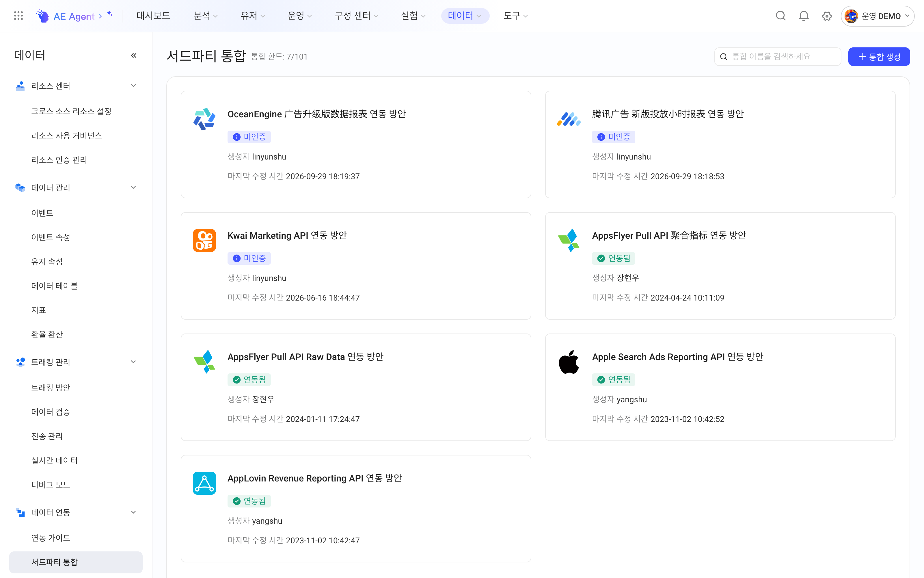This screenshot has width=924, height=578.
Task: Open Kwai Marketing API 연동 방안 title
Action: pyautogui.click(x=287, y=236)
